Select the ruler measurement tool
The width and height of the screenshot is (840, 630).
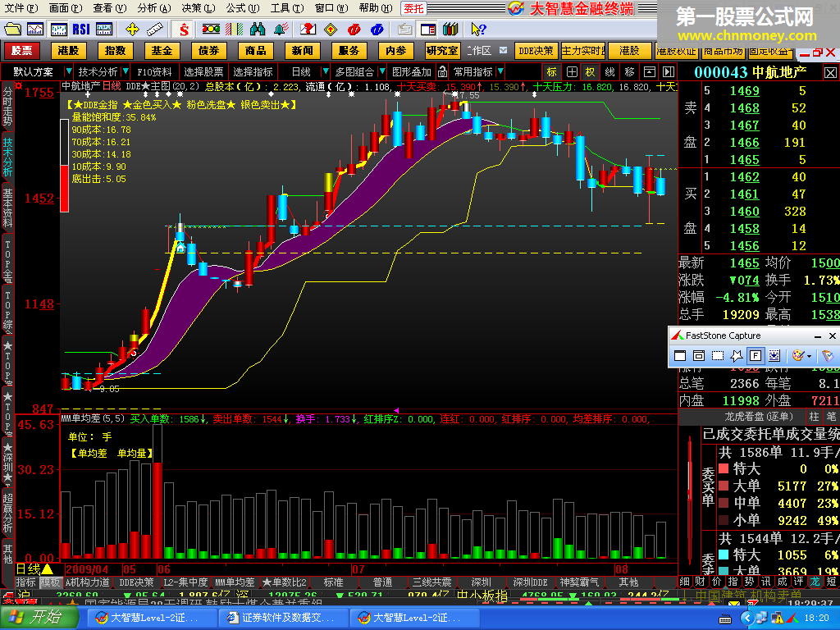pyautogui.click(x=155, y=29)
